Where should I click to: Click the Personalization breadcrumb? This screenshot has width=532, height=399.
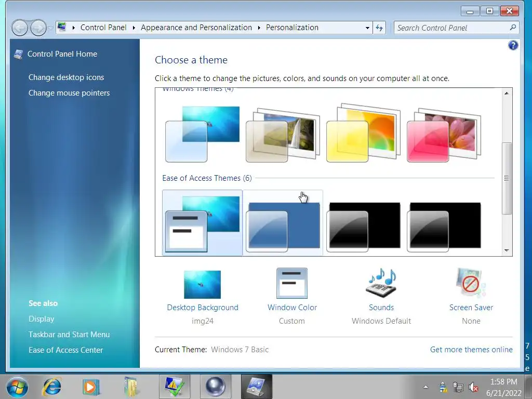tap(292, 28)
